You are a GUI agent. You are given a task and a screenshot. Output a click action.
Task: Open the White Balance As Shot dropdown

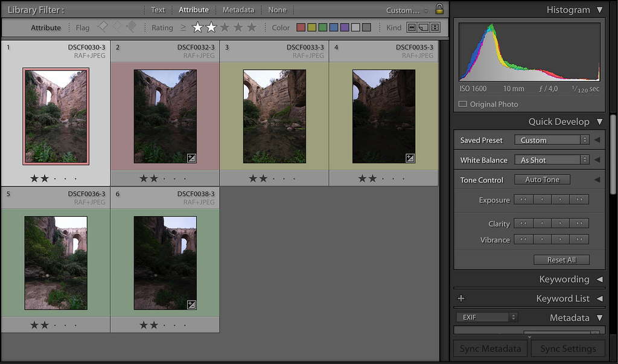(x=551, y=160)
